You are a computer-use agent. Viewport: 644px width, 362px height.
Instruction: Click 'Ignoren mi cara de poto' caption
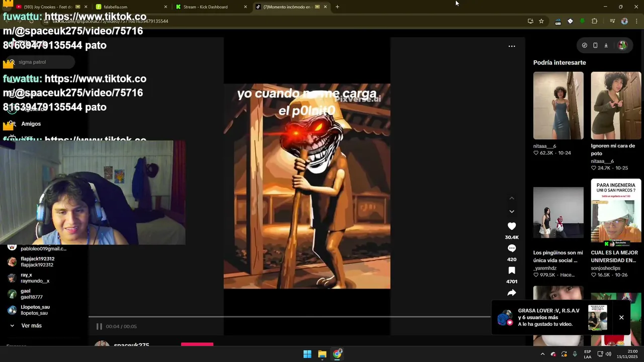coord(613,149)
